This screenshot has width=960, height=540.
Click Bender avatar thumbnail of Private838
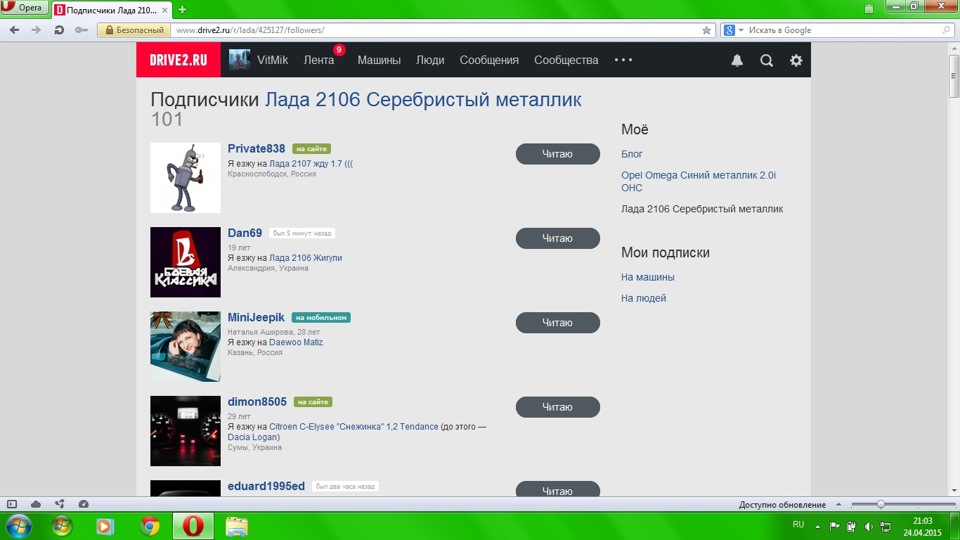click(186, 178)
